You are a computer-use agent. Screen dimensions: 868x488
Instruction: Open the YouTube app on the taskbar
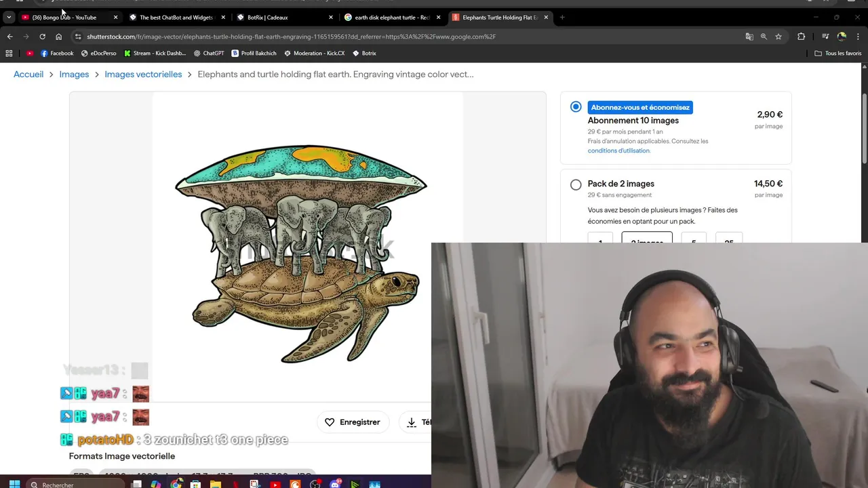pyautogui.click(x=275, y=484)
